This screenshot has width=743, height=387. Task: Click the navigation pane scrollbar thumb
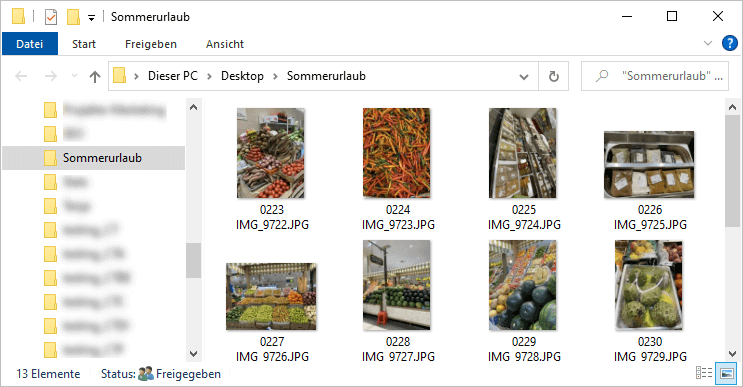[193, 260]
